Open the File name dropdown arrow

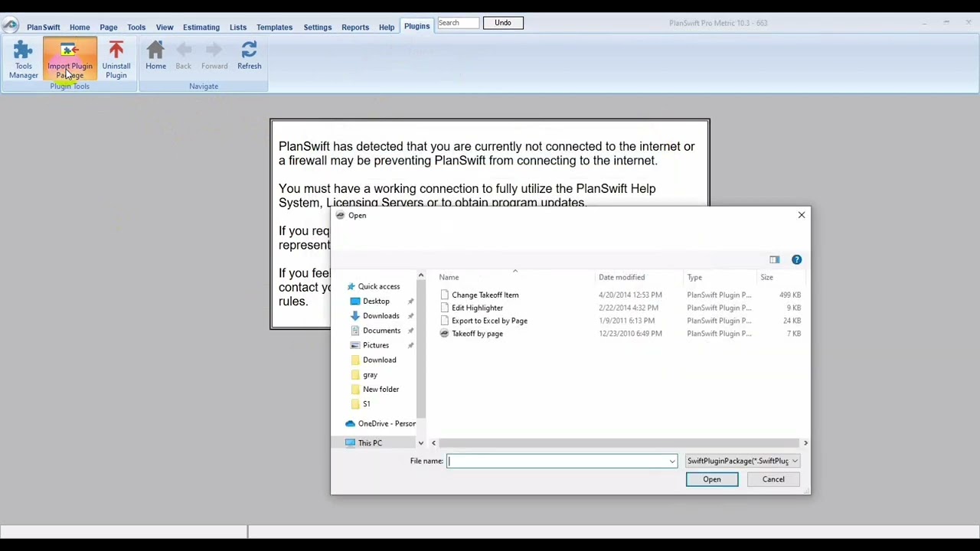click(x=672, y=461)
